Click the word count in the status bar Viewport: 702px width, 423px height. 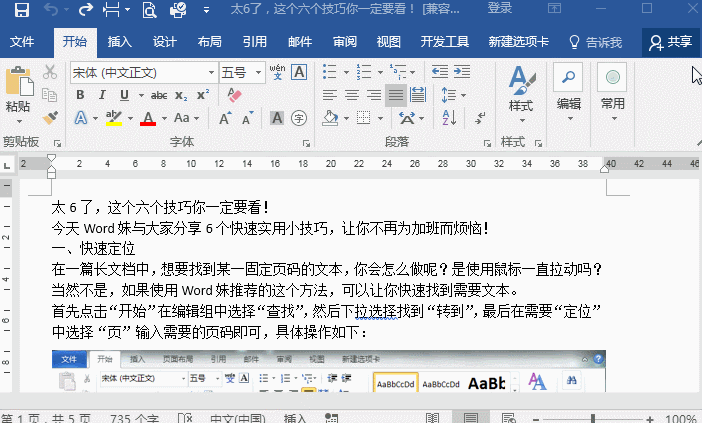pyautogui.click(x=134, y=419)
